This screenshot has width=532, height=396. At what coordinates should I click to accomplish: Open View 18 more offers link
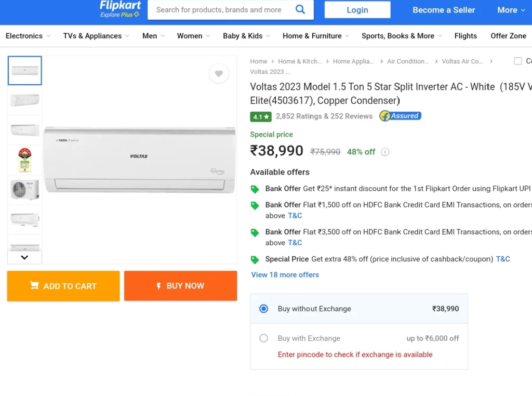(285, 275)
